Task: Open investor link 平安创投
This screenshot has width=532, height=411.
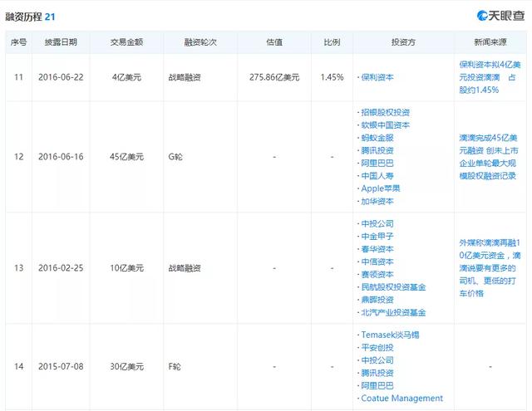Action: (x=377, y=348)
